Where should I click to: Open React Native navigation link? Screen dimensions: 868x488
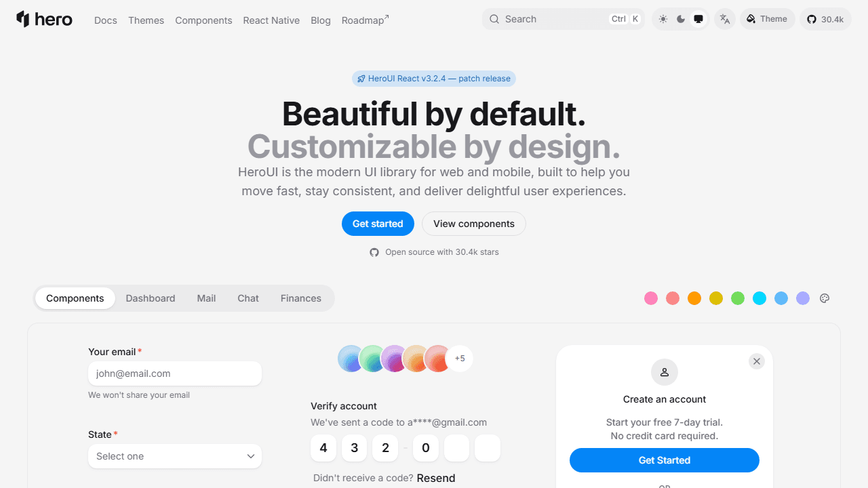271,20
